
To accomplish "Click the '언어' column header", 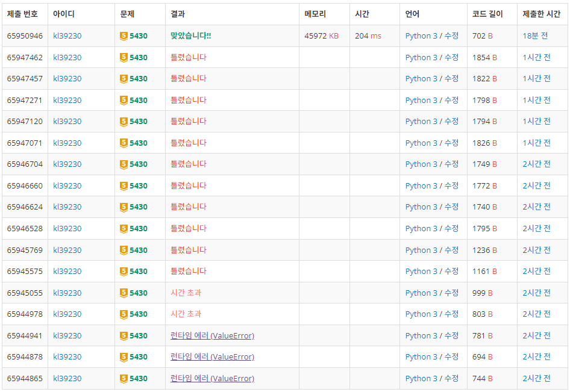I will [412, 14].
